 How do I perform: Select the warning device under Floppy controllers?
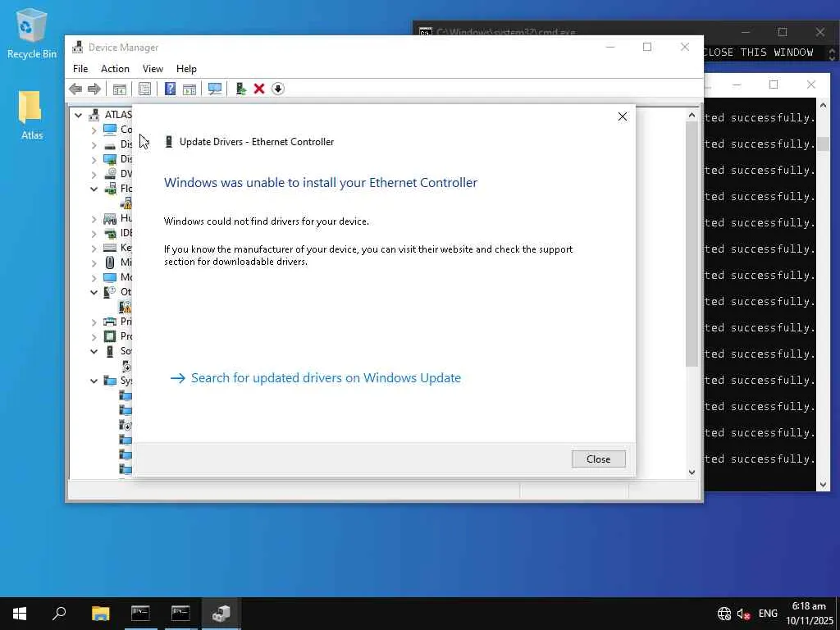pos(126,203)
